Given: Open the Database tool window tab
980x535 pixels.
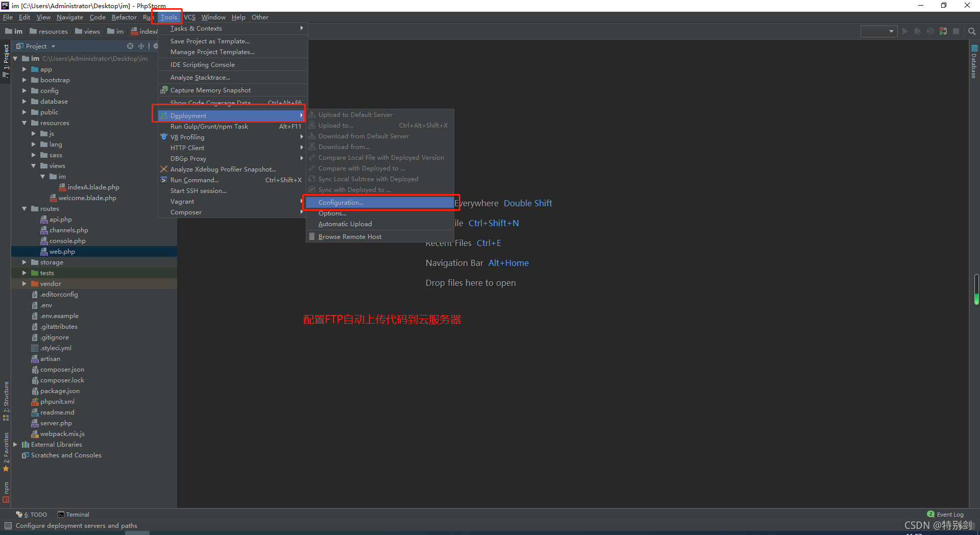Looking at the screenshot, I should pyautogui.click(x=974, y=62).
